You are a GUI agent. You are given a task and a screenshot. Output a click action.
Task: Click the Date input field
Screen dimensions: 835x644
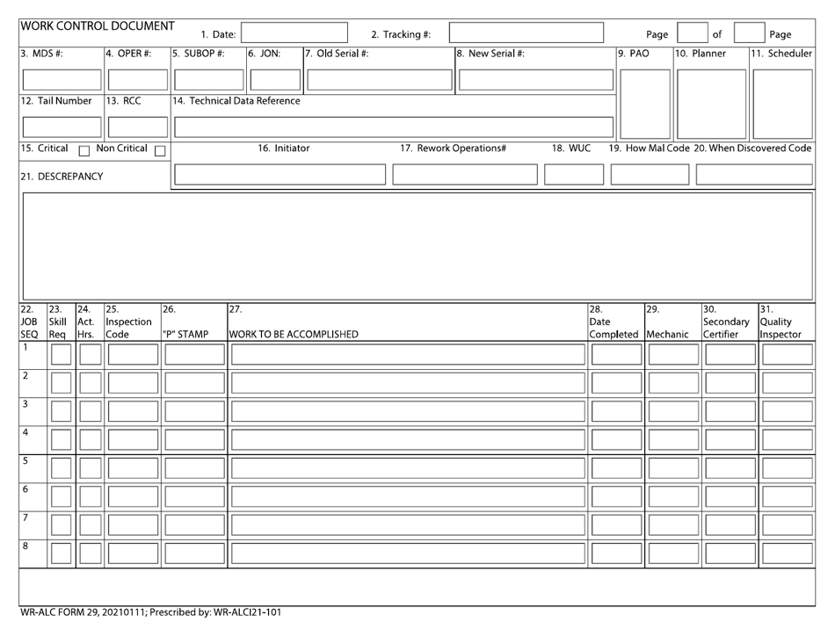[x=294, y=33]
